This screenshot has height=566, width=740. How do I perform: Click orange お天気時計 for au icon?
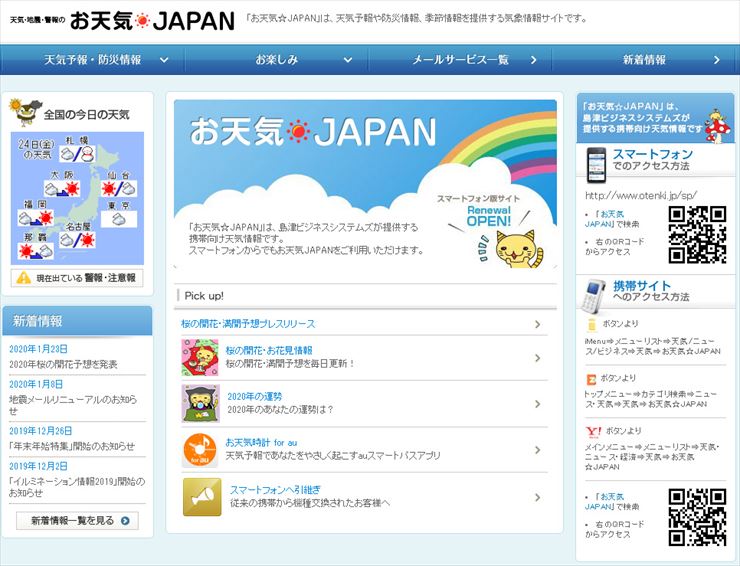click(200, 450)
